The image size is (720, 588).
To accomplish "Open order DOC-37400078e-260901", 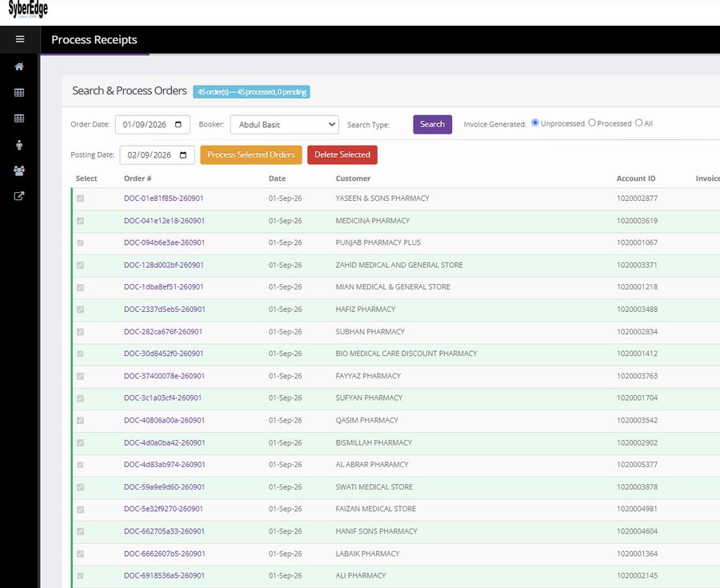I will tap(164, 376).
